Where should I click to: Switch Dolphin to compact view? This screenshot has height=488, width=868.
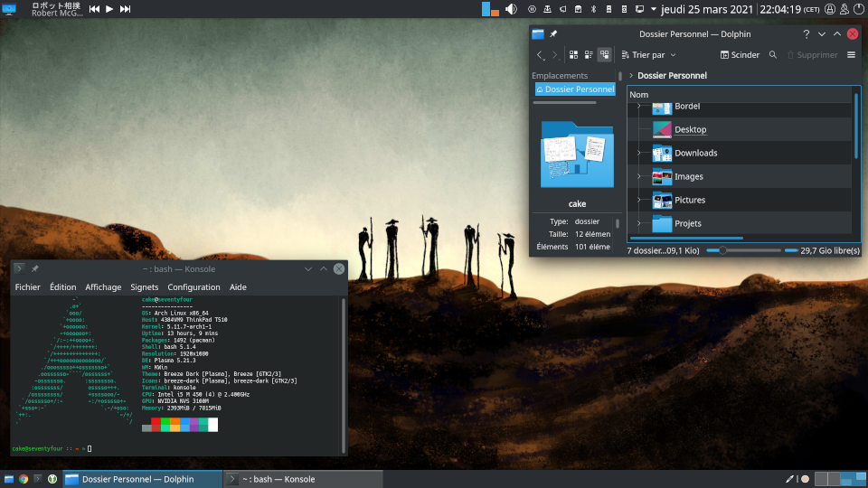click(589, 55)
